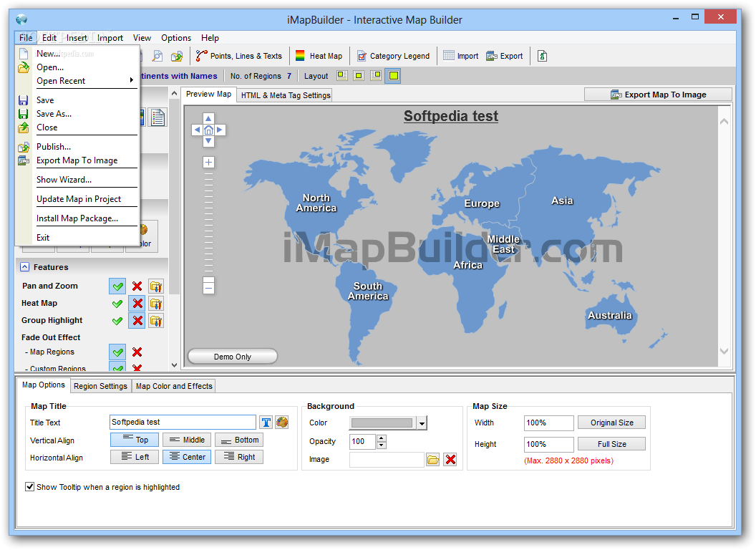Click Export Map To Image button
Viewport: 756px width, 550px height.
658,95
